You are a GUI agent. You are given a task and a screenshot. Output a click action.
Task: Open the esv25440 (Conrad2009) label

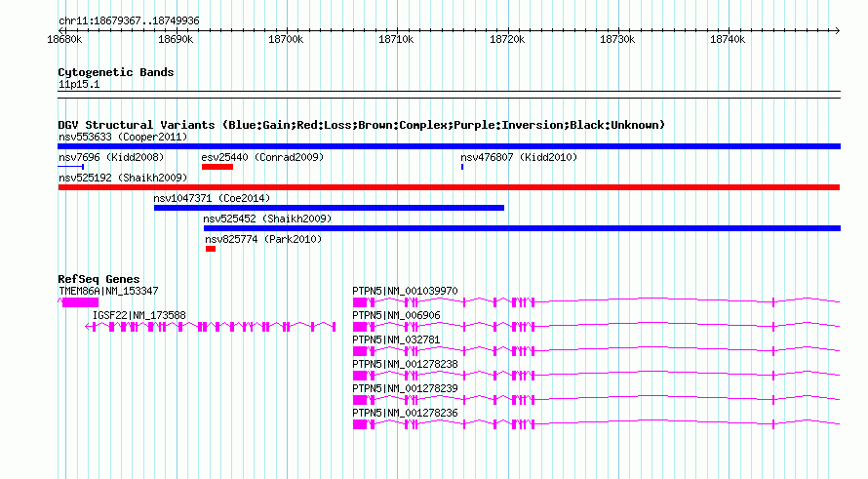262,157
